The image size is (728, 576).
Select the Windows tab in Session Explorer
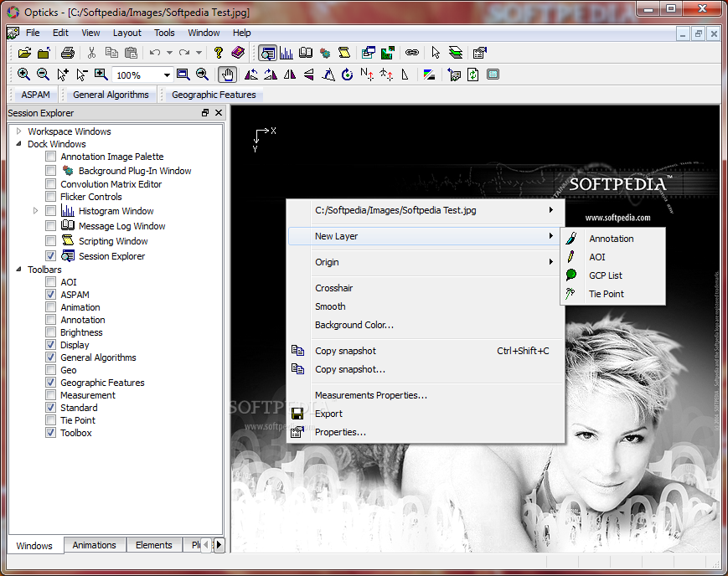click(x=34, y=545)
